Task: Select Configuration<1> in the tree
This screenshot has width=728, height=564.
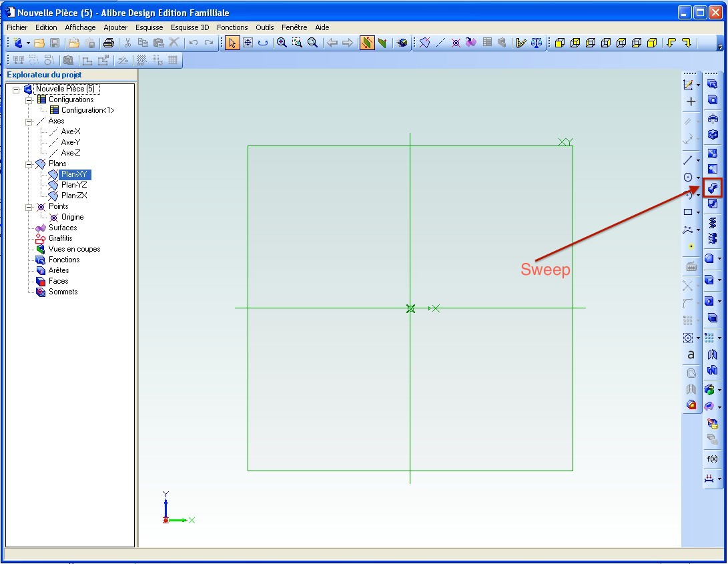Action: pos(88,110)
